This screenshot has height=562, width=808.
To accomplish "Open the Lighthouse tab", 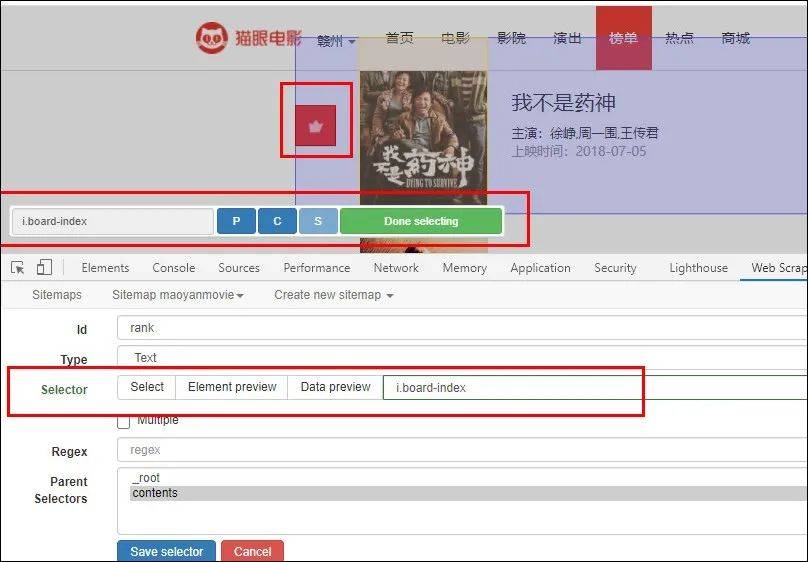I will click(x=698, y=268).
